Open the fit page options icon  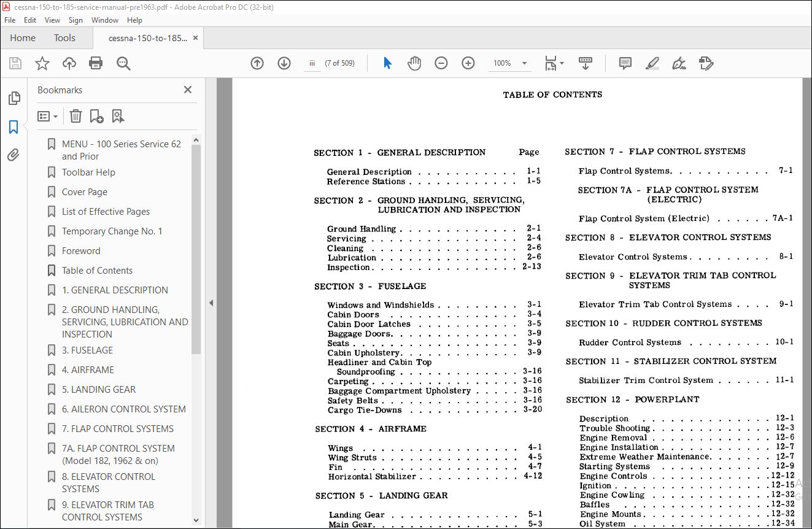point(554,63)
